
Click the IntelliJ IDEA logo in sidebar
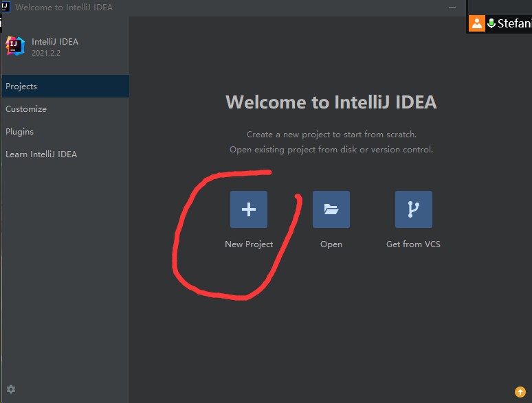[15, 46]
